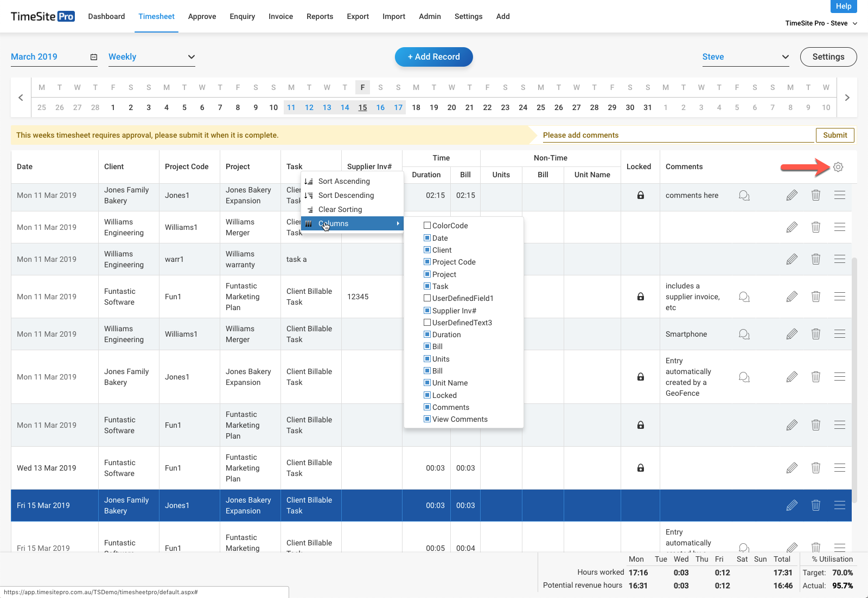Expand the Columns submenu arrow
Viewport: 868px width, 598px height.
pos(398,223)
